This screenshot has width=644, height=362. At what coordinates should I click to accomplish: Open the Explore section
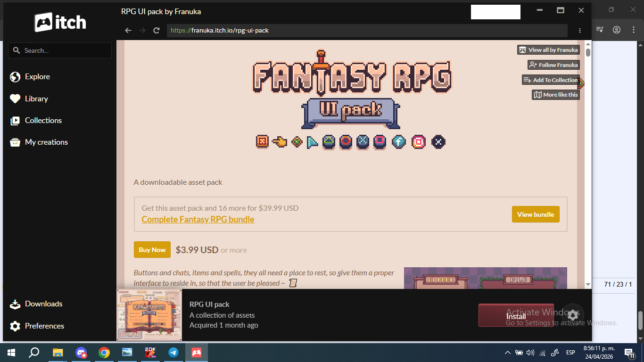pyautogui.click(x=30, y=76)
